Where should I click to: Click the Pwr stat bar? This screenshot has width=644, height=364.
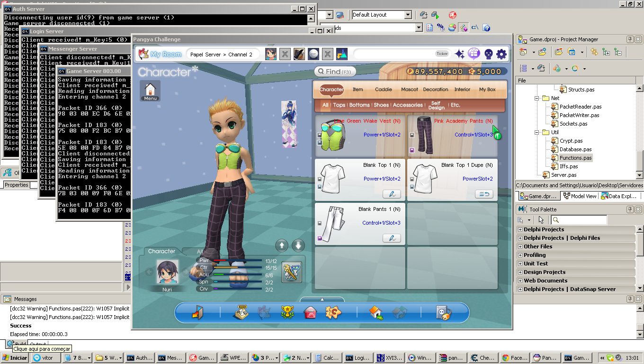point(237,261)
